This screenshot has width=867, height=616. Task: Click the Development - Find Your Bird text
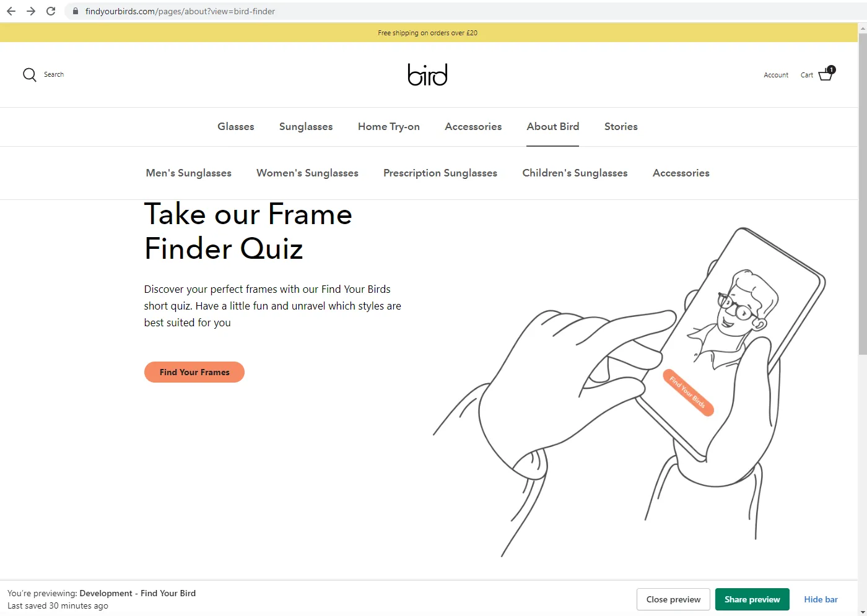coord(137,593)
